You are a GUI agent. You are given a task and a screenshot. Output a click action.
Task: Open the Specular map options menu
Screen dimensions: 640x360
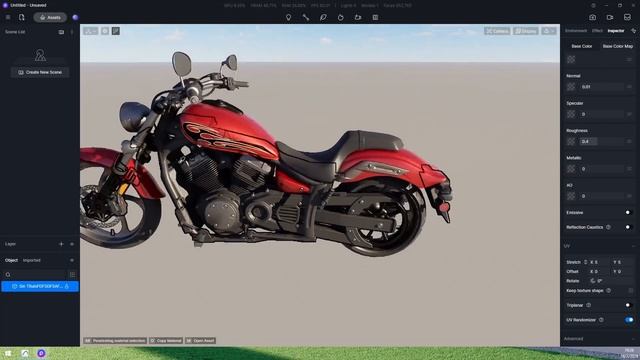coord(629,114)
